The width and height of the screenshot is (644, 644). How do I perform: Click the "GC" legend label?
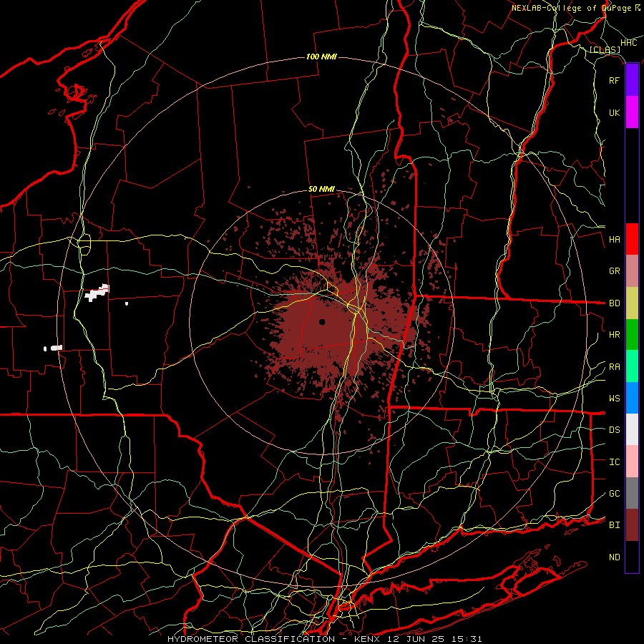614,494
